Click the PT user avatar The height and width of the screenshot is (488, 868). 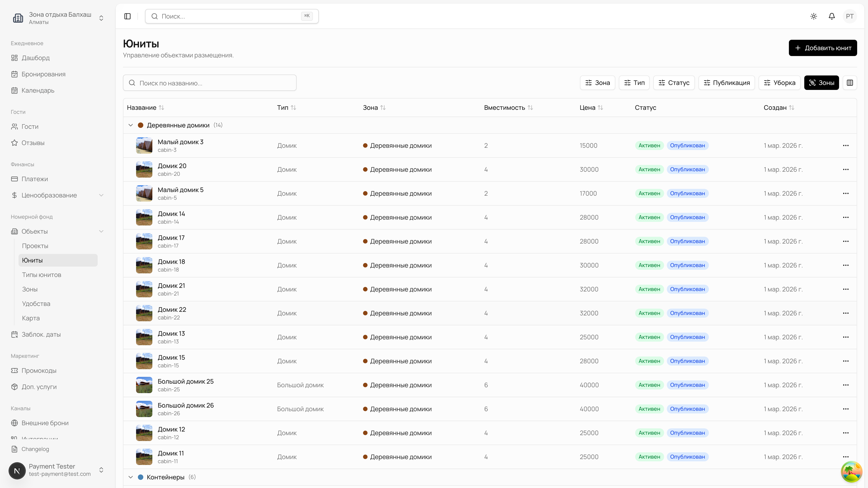849,16
